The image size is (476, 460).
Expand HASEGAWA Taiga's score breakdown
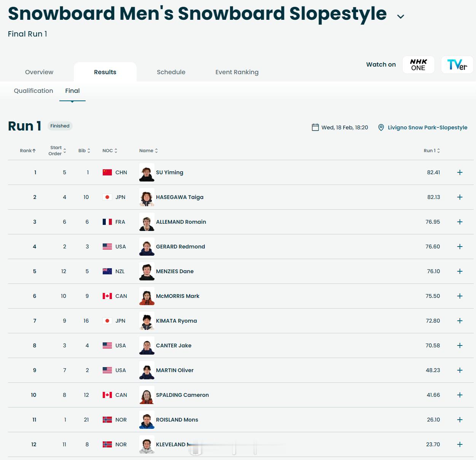pyautogui.click(x=460, y=197)
